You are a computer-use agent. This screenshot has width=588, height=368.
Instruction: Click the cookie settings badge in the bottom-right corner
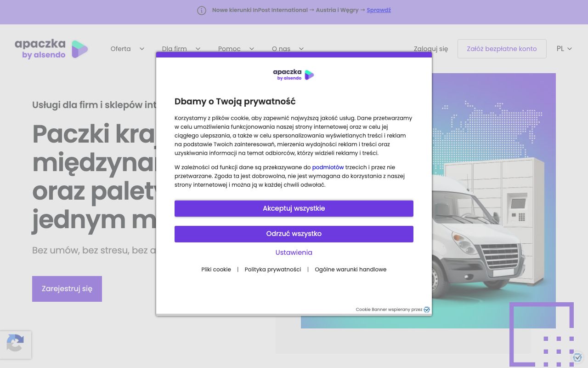click(577, 357)
